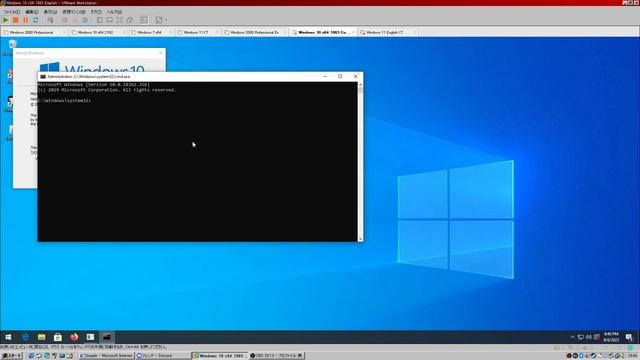Open the Edit menu in VMware
This screenshot has height=360, width=640.
pos(32,12)
